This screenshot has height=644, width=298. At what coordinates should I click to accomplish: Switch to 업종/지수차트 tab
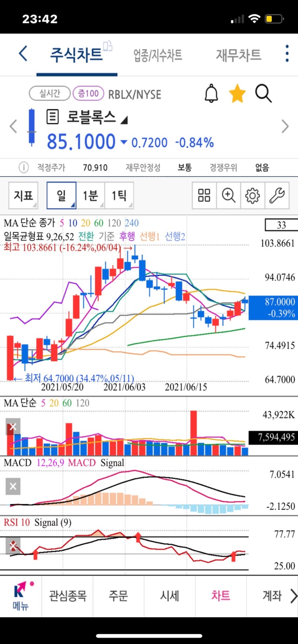click(158, 55)
